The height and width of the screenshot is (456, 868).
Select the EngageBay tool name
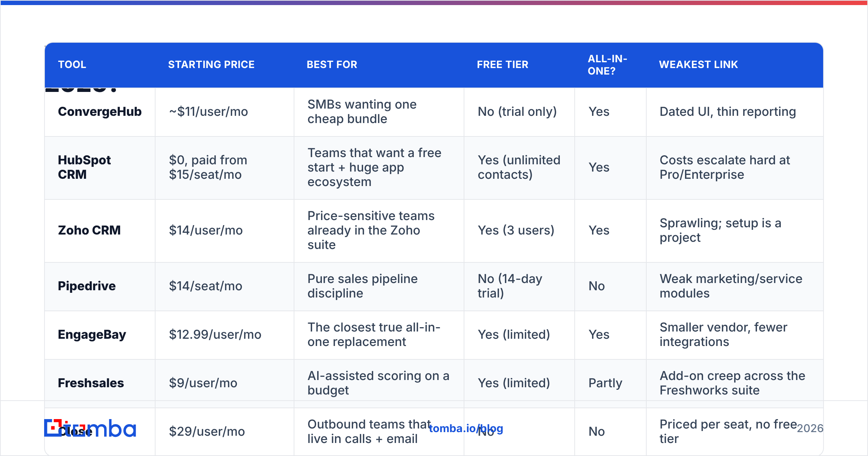click(92, 334)
